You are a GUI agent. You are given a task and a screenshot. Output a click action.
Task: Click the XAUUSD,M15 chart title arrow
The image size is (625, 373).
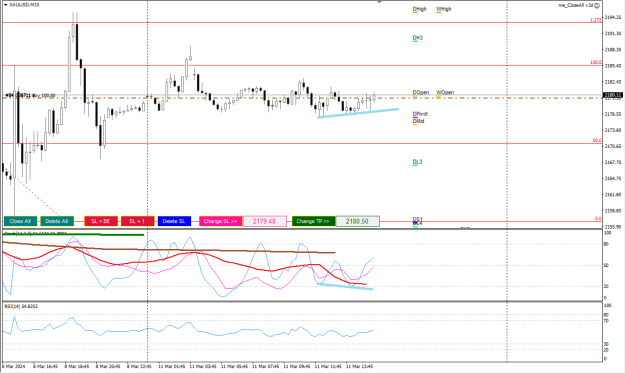5,5
